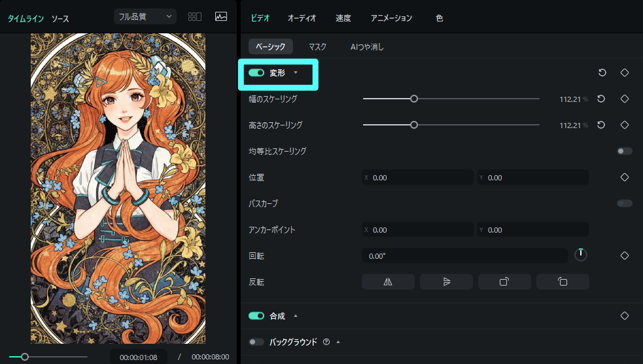Reset the 変形 section settings
Screen dimensions: 643x364
click(x=602, y=73)
